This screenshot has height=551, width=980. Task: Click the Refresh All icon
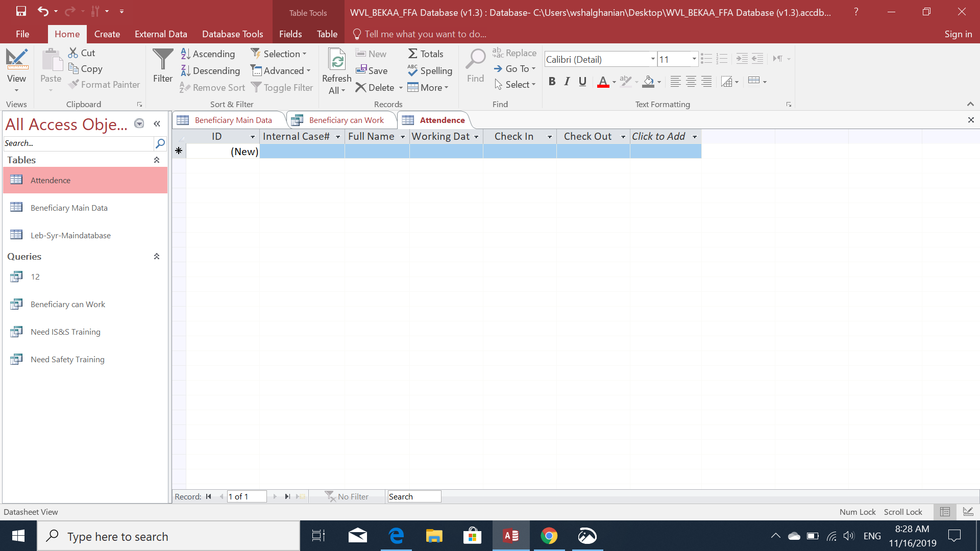336,61
